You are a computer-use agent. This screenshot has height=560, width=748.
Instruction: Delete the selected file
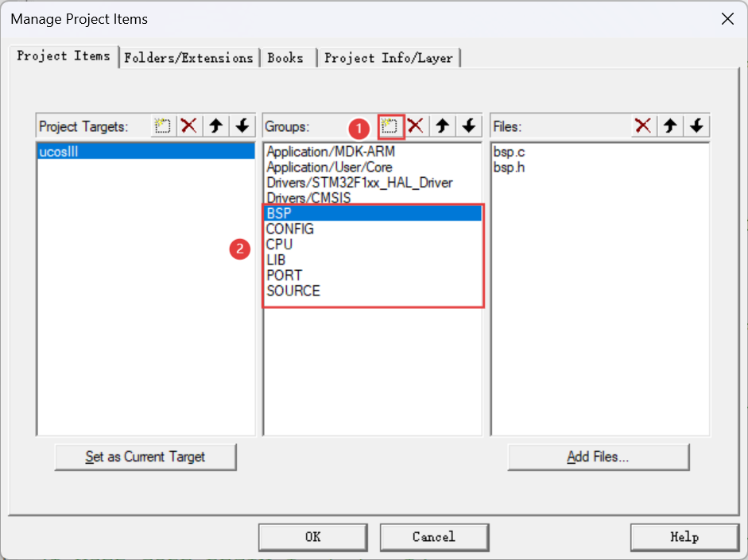(643, 126)
